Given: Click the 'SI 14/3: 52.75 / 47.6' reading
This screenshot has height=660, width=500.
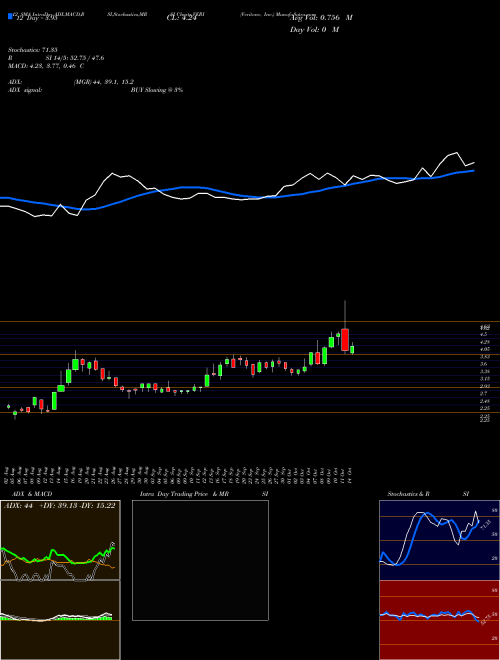Looking at the screenshot, I should [x=75, y=58].
